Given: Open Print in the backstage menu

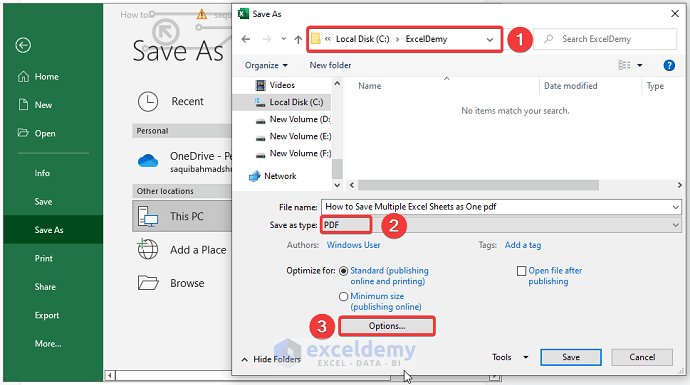Looking at the screenshot, I should click(x=44, y=258).
